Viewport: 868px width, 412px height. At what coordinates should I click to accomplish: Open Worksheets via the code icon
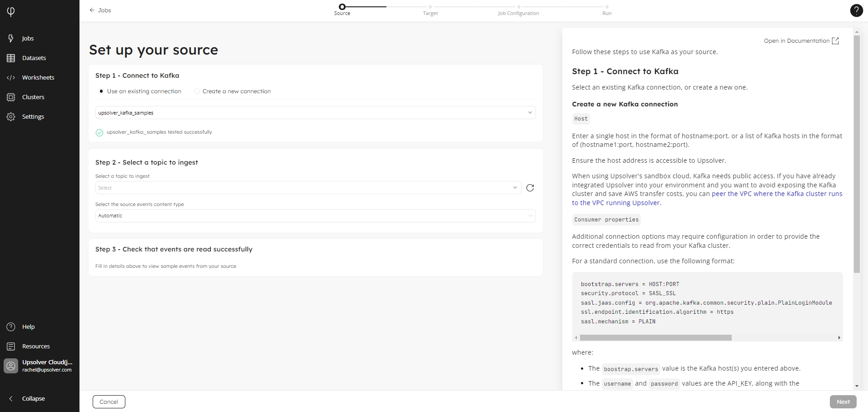11,78
